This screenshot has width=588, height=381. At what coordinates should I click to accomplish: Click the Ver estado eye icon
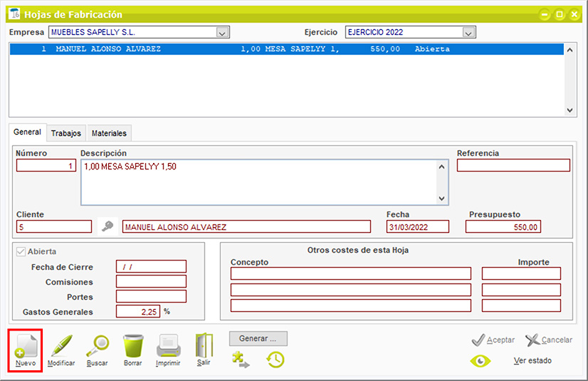click(x=481, y=361)
